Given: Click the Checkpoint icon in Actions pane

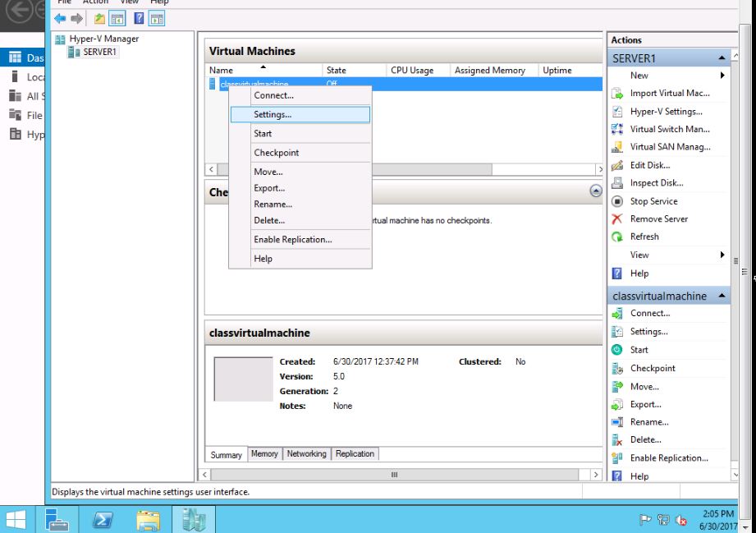Looking at the screenshot, I should [617, 369].
